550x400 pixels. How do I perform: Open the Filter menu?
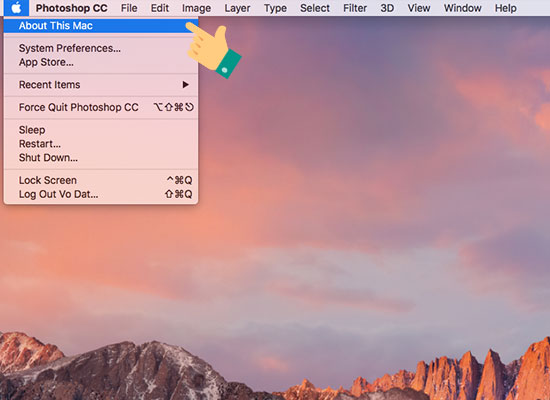click(355, 8)
